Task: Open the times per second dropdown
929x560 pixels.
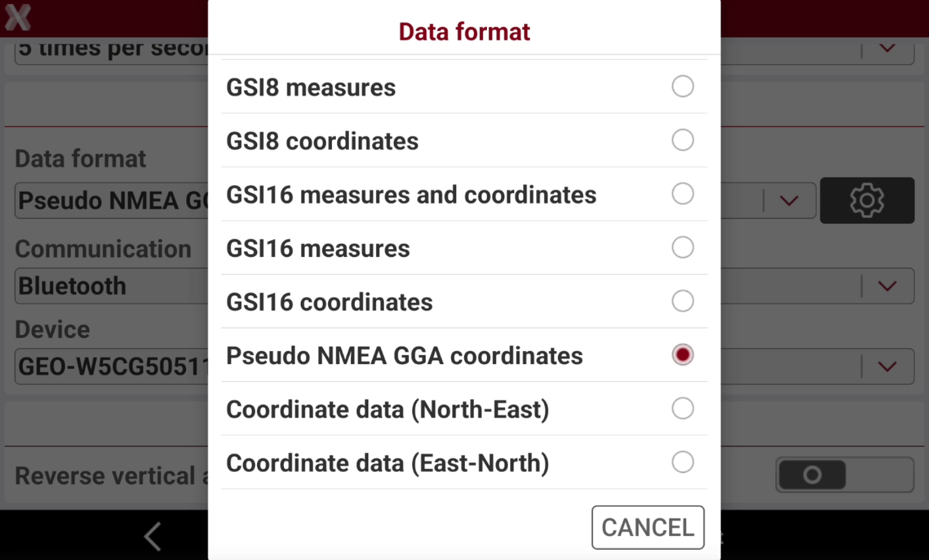Action: [888, 49]
